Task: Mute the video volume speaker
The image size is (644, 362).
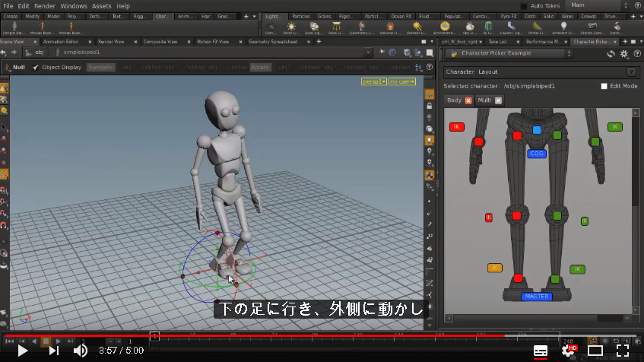Action: pyautogui.click(x=80, y=351)
